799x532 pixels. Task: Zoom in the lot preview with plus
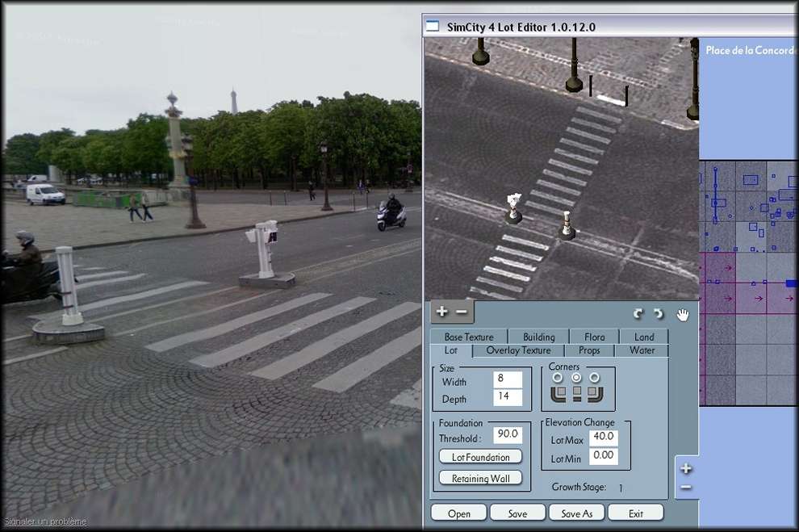click(x=441, y=312)
